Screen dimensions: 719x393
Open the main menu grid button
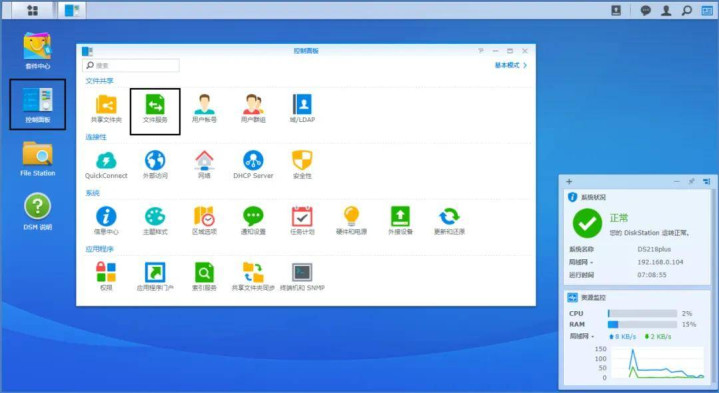pyautogui.click(x=32, y=11)
